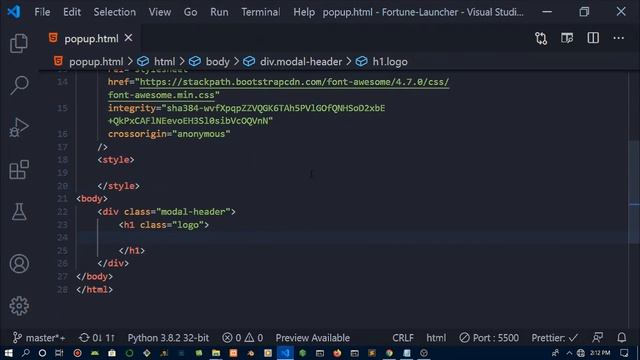640x360 pixels.
Task: Click the integrity attribute on line 15
Action: point(131,108)
